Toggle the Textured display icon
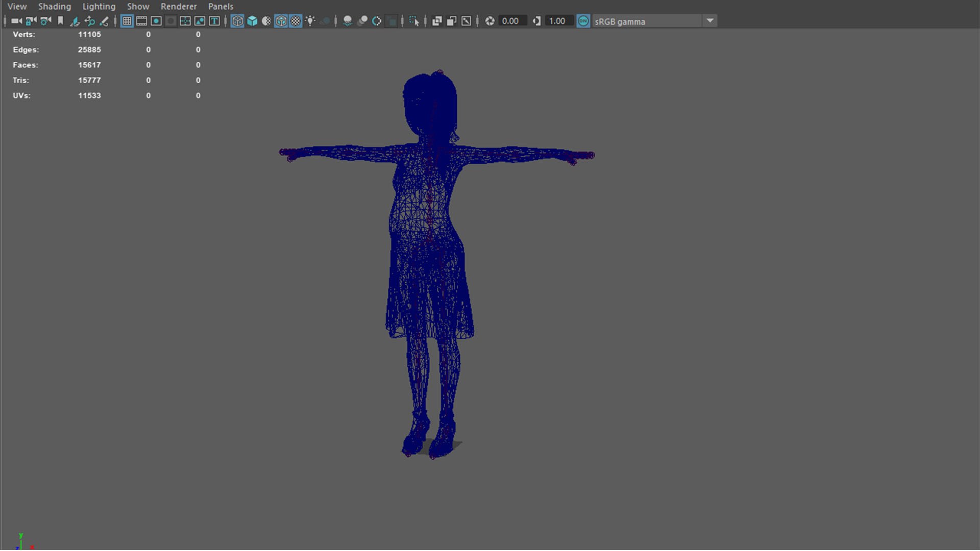 coord(296,21)
